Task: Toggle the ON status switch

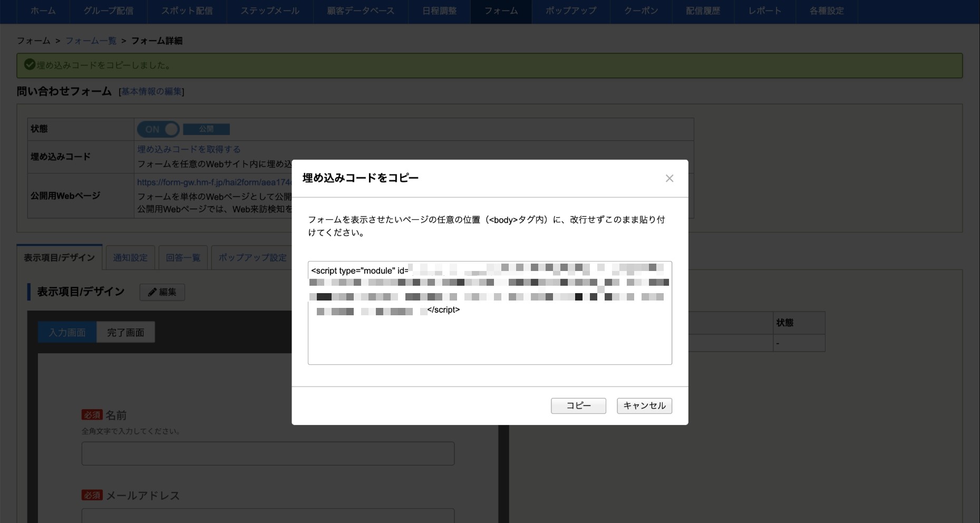Action: pos(158,129)
